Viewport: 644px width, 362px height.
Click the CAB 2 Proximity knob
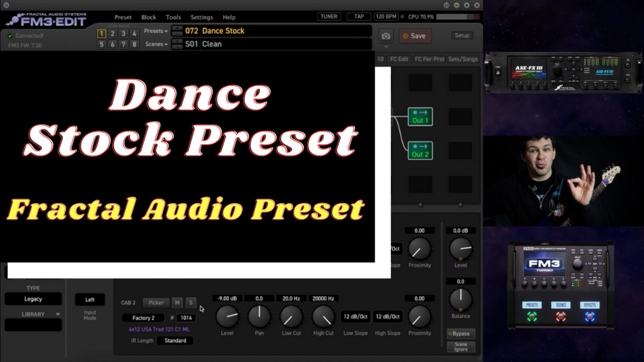point(420,317)
